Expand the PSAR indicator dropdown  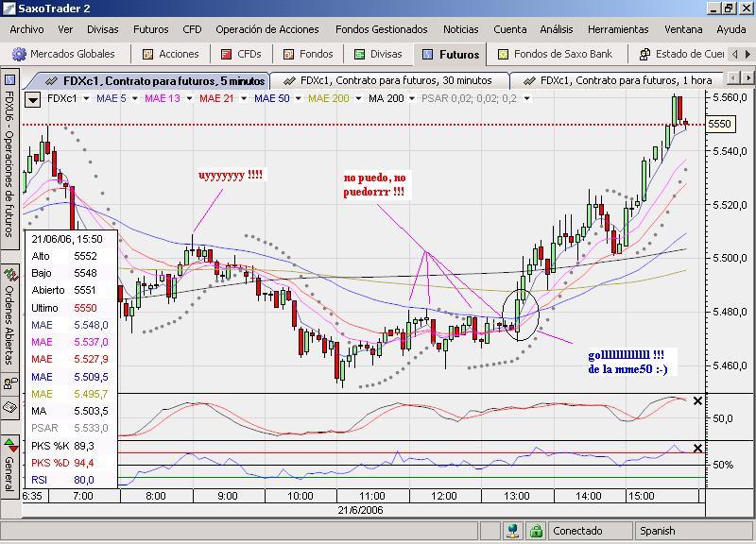pyautogui.click(x=527, y=99)
